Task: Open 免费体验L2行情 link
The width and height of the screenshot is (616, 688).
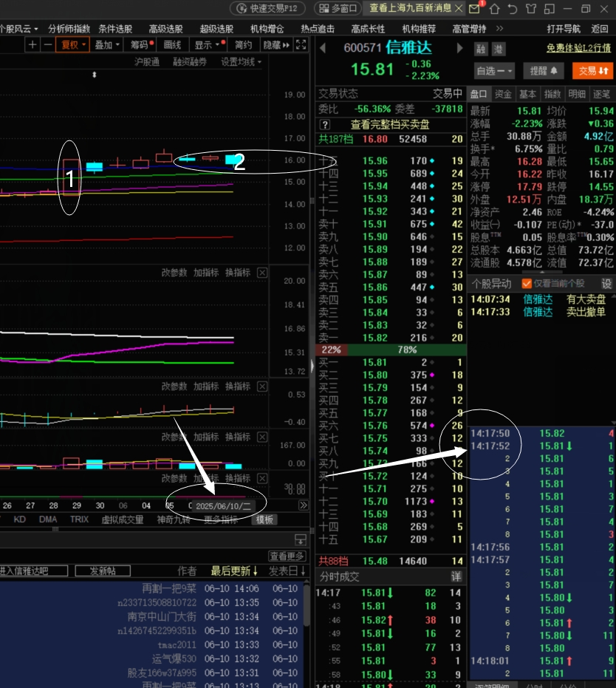Action: tap(578, 48)
